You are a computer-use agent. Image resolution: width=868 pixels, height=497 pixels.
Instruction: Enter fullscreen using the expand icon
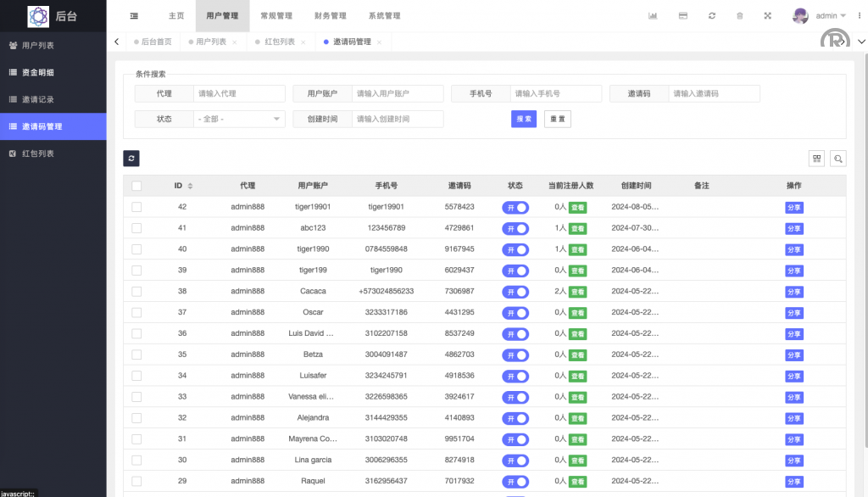click(768, 16)
